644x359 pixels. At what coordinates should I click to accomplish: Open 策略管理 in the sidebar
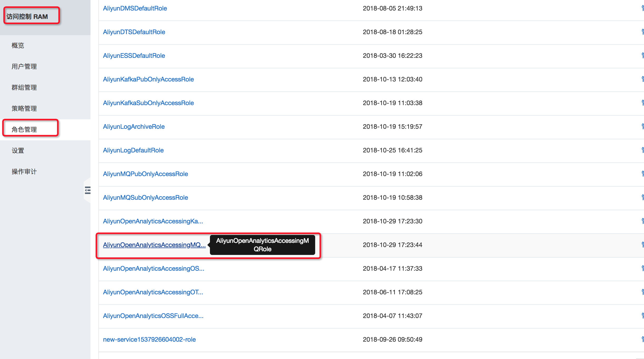point(24,109)
